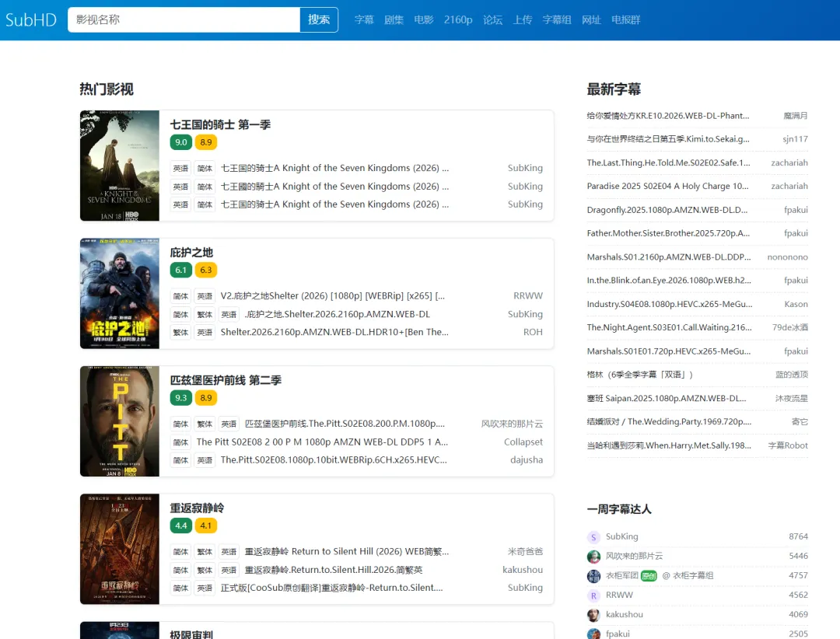This screenshot has width=840, height=639.
Task: Open the 庇护之地 Shelter poster thumbnail
Action: 120,294
